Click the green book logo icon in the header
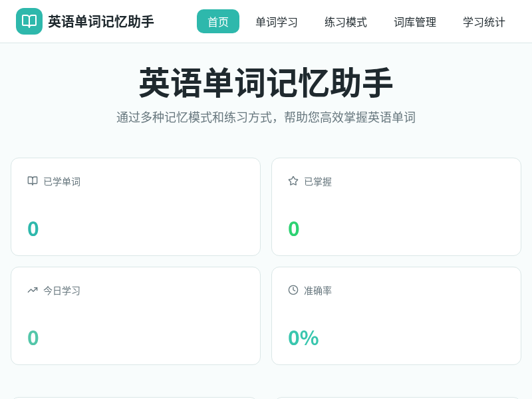 29,21
